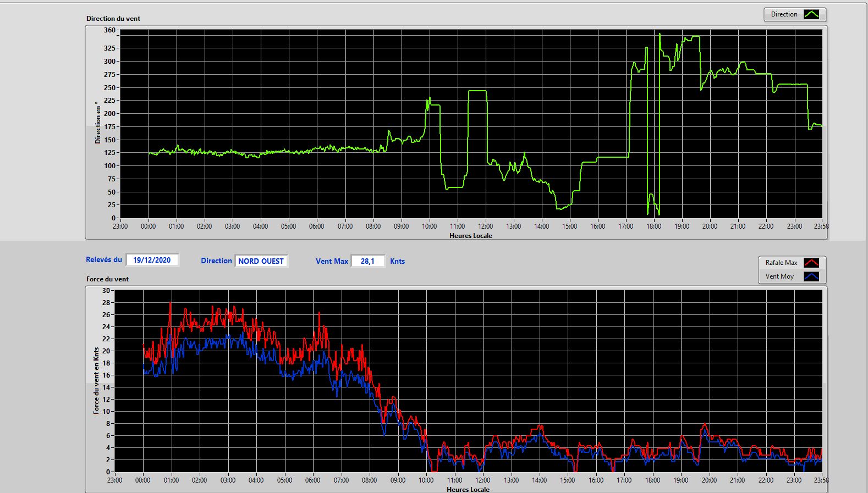Click the 23:58 label on direction chart axis
The width and height of the screenshot is (868, 493).
(x=821, y=226)
